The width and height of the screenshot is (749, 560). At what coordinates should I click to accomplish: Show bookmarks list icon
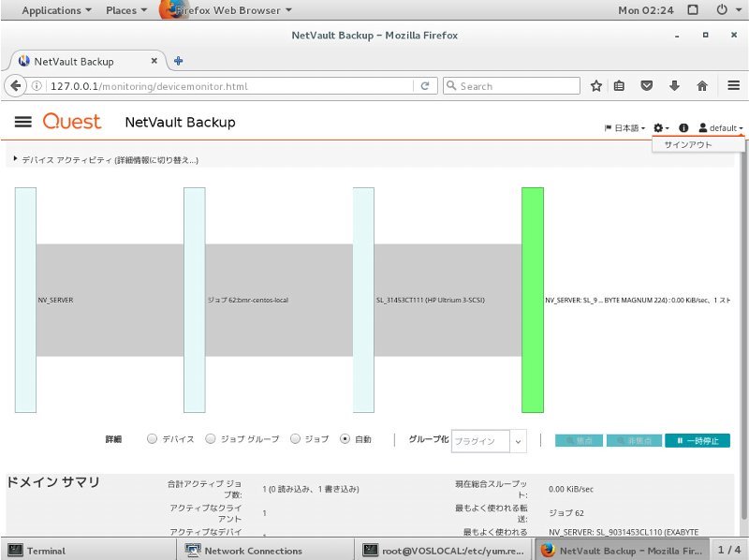click(619, 86)
